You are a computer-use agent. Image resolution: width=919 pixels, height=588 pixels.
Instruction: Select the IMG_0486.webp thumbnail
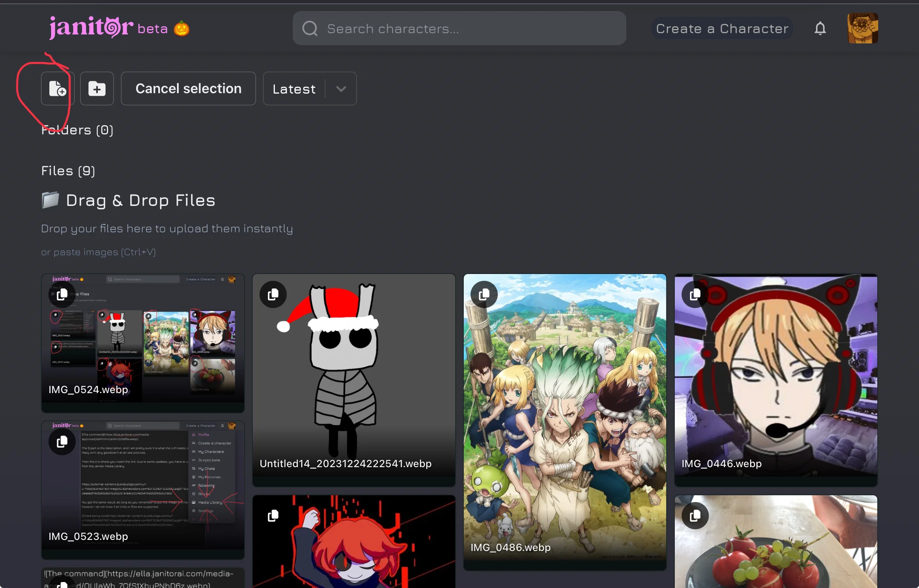click(565, 422)
